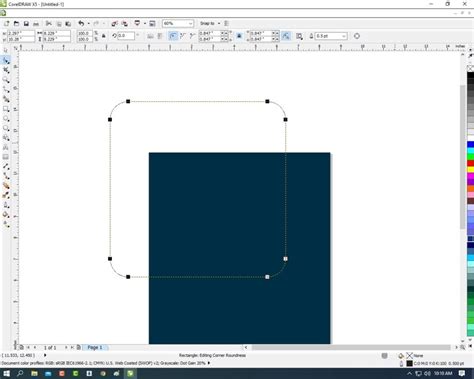
Task: Select the Zoom tool in toolbox
Action: coord(6,80)
